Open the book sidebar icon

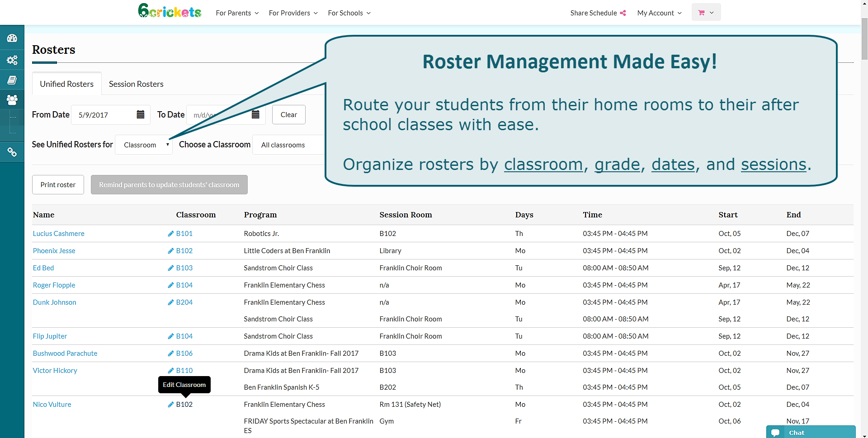pos(12,80)
